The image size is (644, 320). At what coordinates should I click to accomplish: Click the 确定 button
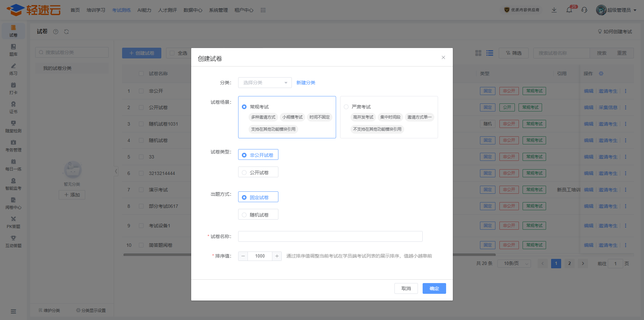coord(434,288)
